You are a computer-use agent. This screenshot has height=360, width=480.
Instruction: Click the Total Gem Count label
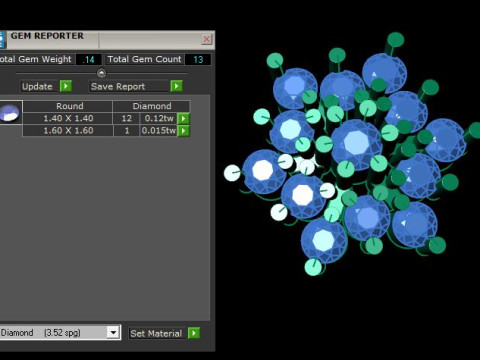(x=144, y=59)
